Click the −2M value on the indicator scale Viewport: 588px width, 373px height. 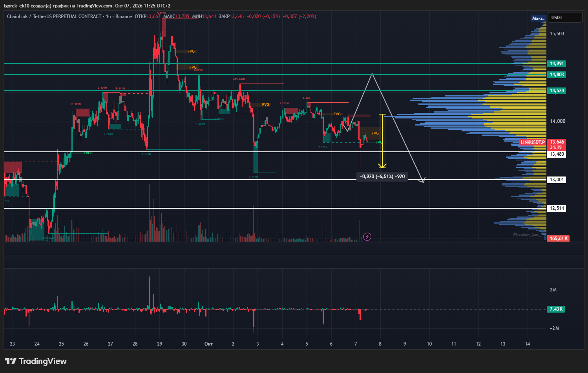(x=554, y=328)
